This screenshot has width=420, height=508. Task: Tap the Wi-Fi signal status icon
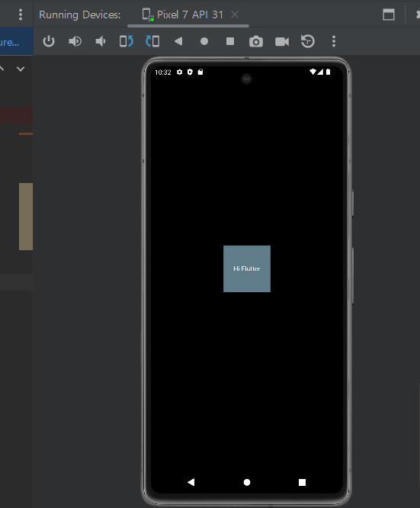point(313,72)
